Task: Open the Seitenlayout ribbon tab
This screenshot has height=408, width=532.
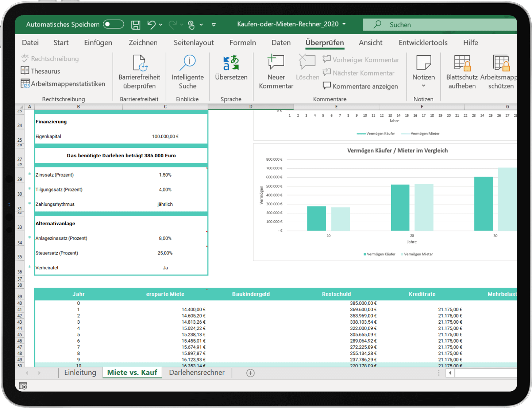Action: pos(194,43)
